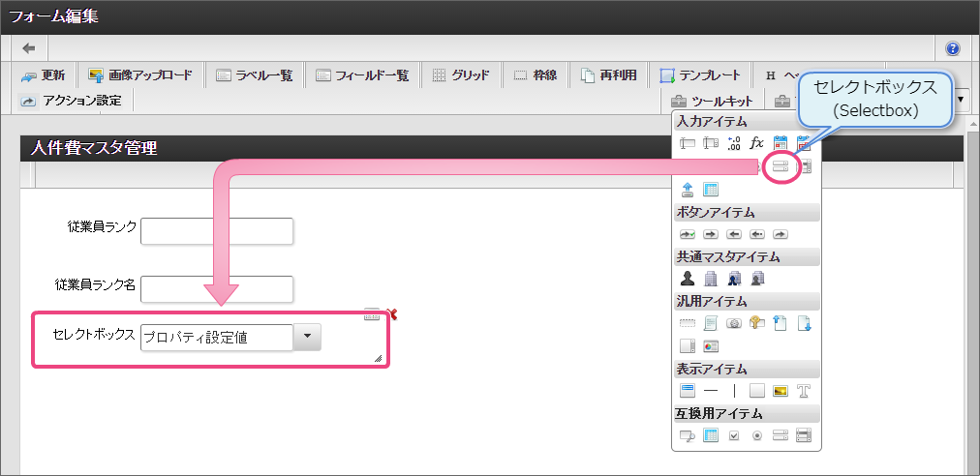Select the key icon in 汎用アイテム

(757, 323)
